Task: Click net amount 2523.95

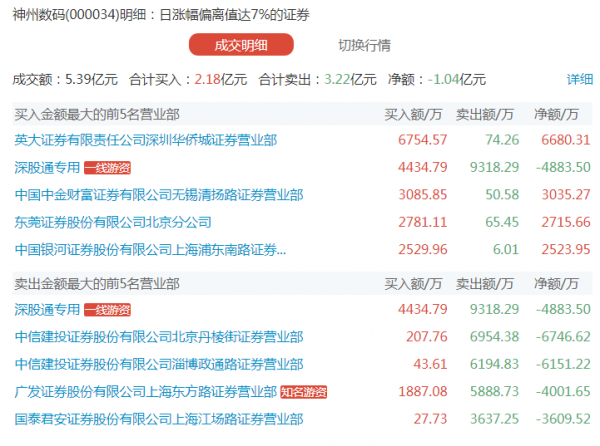Action: (566, 250)
